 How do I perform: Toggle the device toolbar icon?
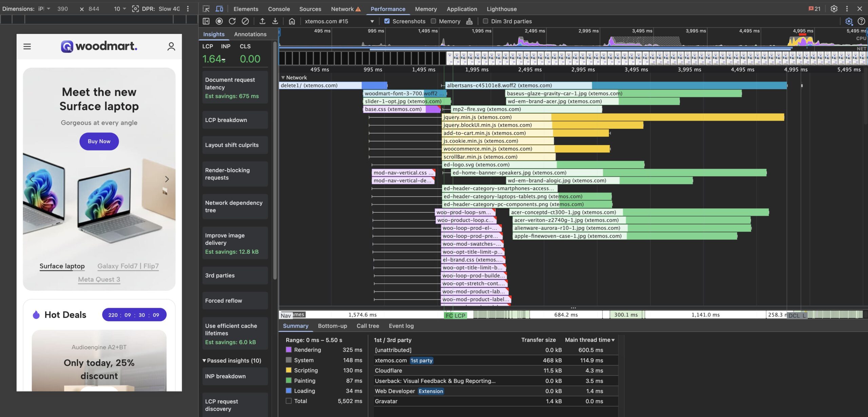pos(219,9)
